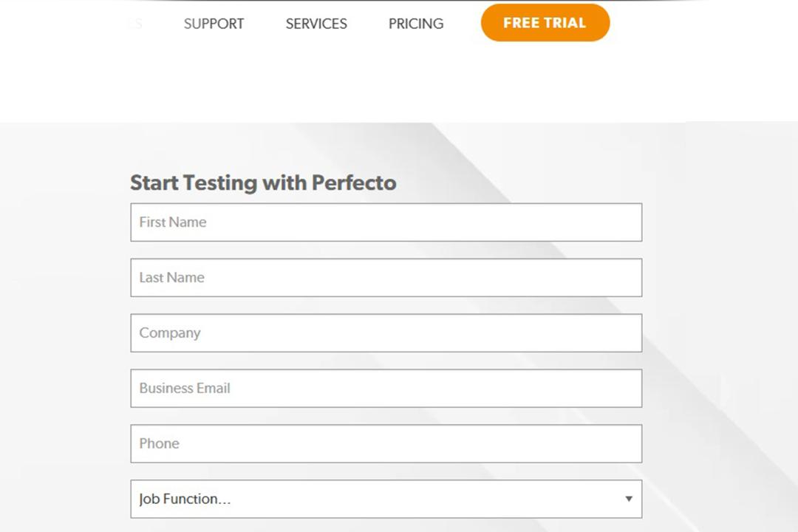
Task: Open the SUPPORT navigation item
Action: point(214,24)
